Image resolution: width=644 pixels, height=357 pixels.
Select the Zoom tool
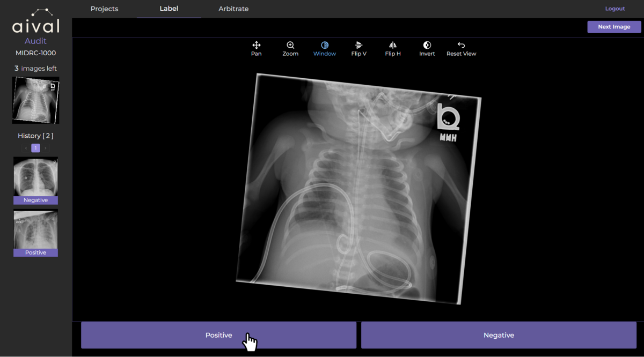tap(290, 49)
